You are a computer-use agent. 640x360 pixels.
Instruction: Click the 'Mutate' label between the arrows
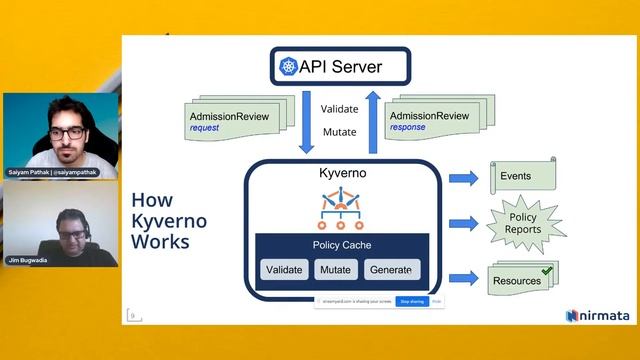coord(340,132)
